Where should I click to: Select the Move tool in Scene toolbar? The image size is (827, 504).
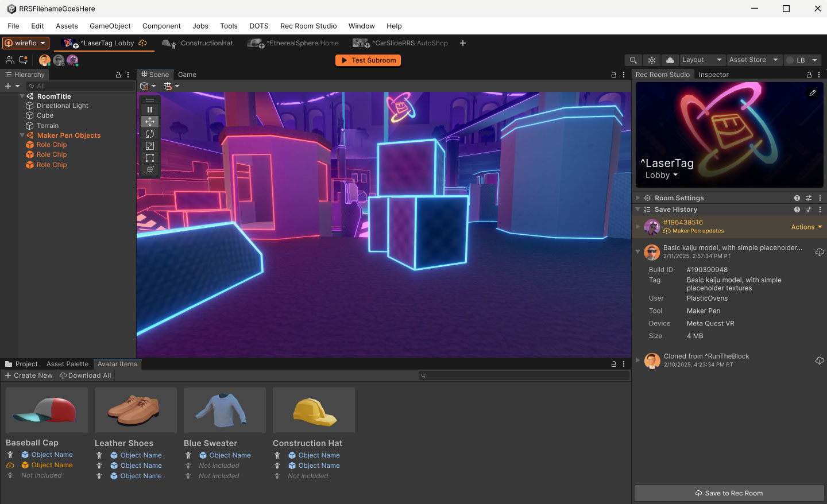tap(150, 122)
